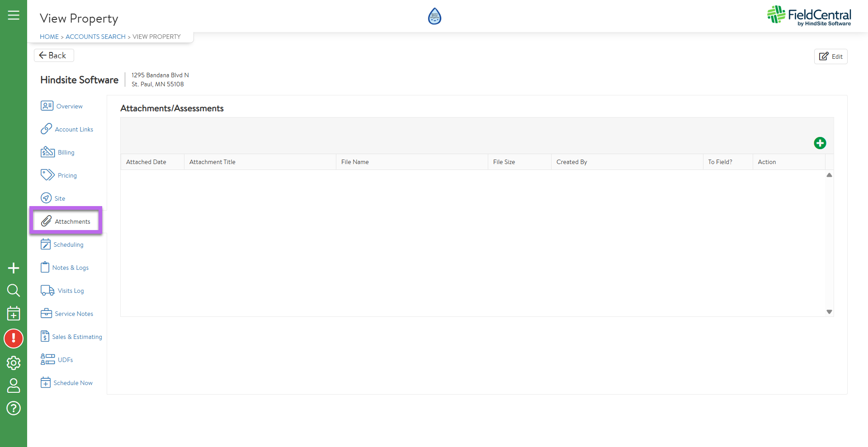Image resolution: width=868 pixels, height=447 pixels.
Task: Click the calendar add icon in sidebar
Action: tap(14, 313)
